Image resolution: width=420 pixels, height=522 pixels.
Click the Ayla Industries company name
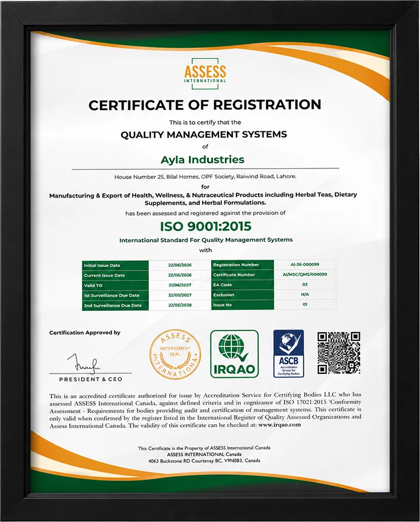point(202,159)
